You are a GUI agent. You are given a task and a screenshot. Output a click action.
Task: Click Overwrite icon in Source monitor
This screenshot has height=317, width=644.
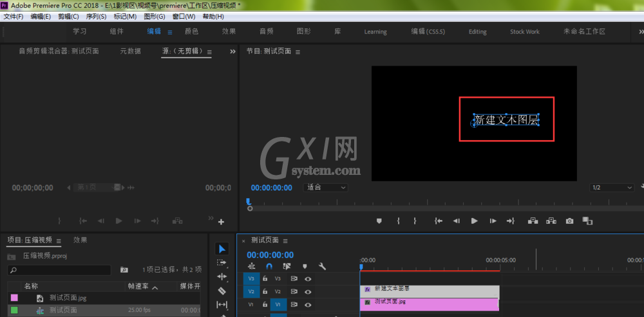(x=178, y=221)
